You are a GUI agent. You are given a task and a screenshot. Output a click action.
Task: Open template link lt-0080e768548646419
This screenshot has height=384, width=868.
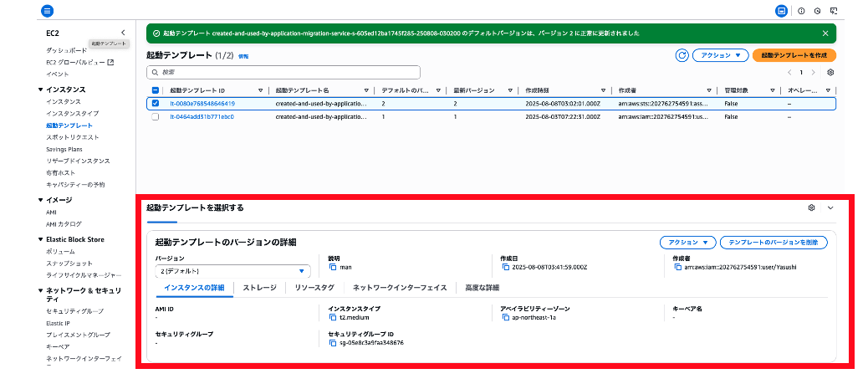point(202,104)
